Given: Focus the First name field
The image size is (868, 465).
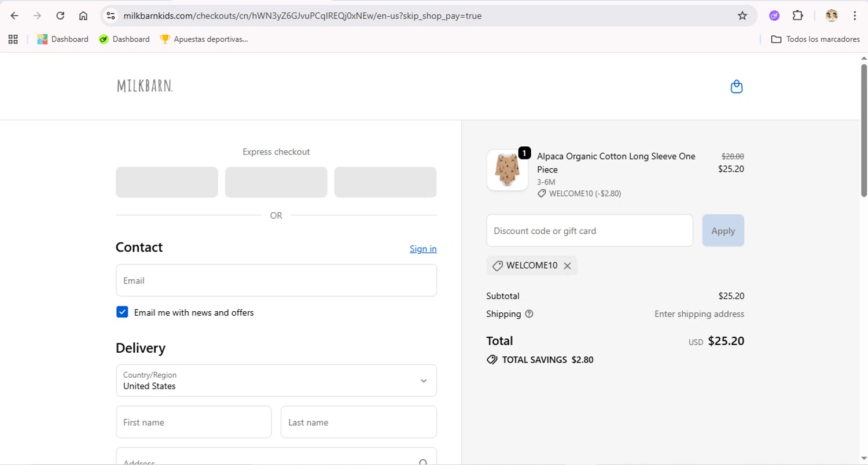Looking at the screenshot, I should [x=193, y=422].
